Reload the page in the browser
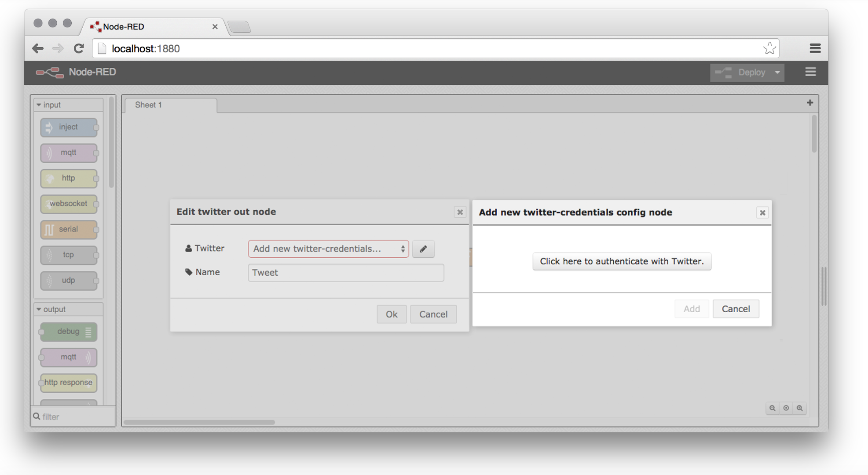The image size is (868, 475). coord(79,48)
